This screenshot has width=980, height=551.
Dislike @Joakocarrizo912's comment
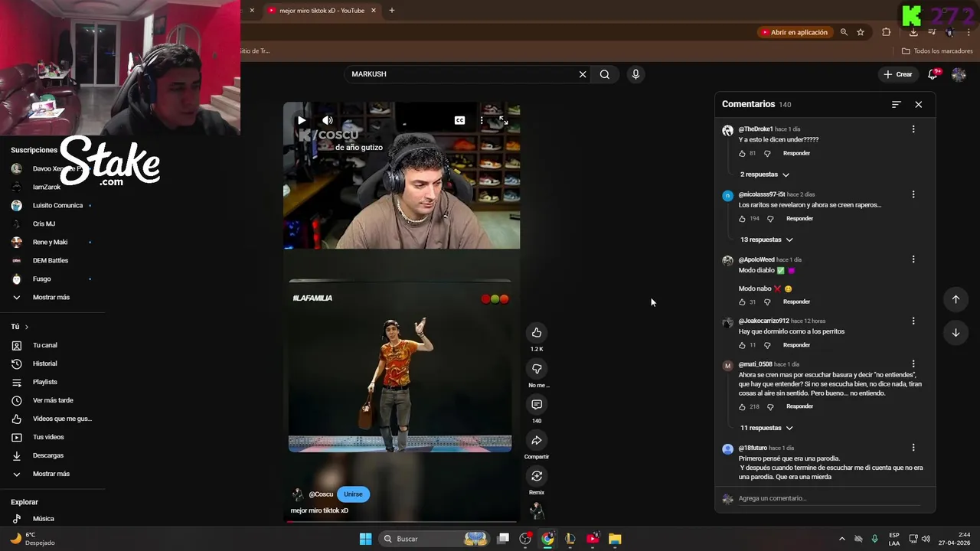pos(767,345)
